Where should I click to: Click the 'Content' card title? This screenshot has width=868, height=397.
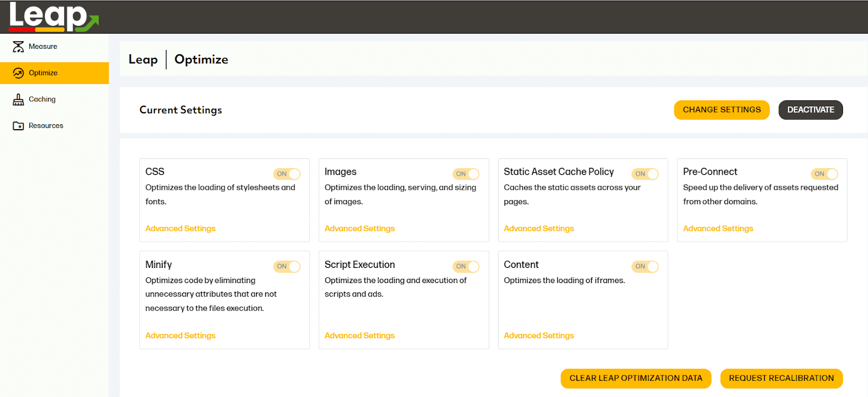click(521, 265)
